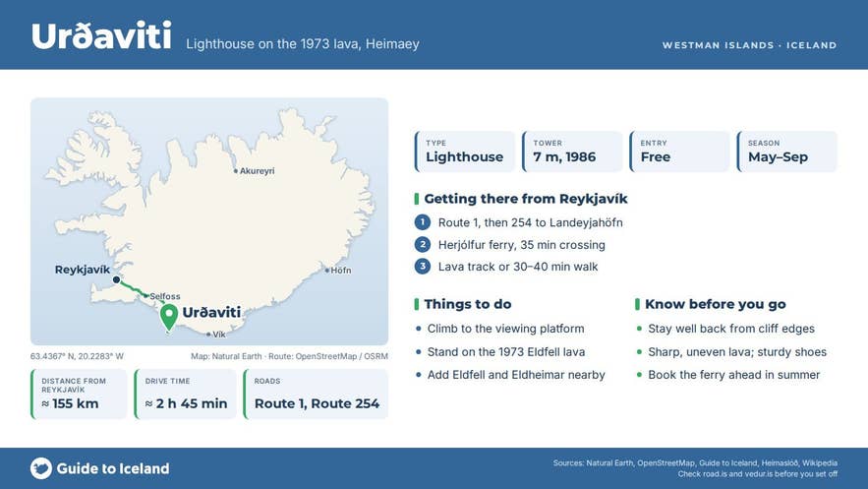Click the Guide to Iceland bird logo

(x=41, y=468)
